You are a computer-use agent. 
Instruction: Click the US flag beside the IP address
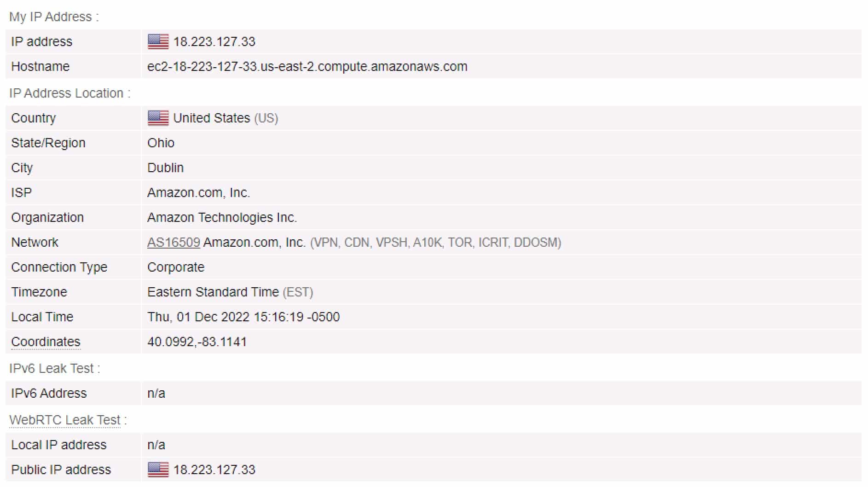coord(158,41)
